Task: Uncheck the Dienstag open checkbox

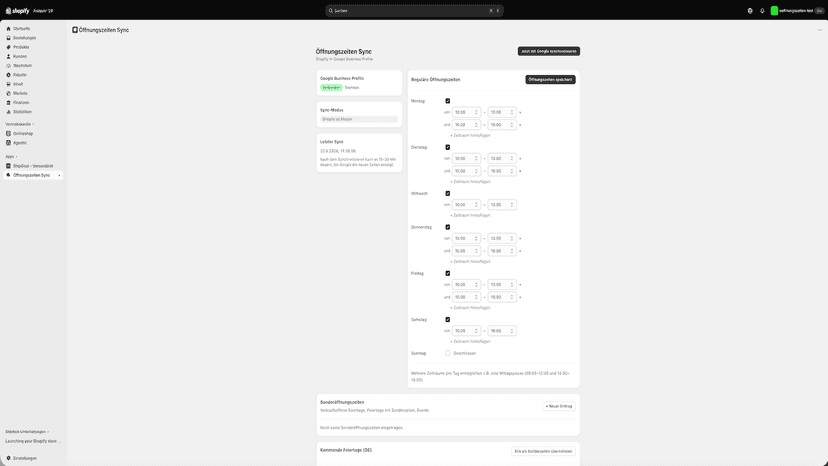Action: (x=448, y=147)
